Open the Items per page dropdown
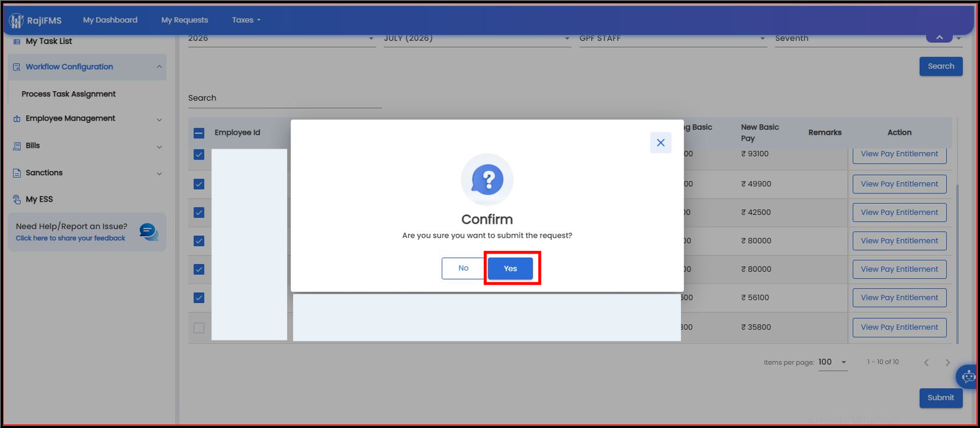The image size is (980, 428). click(833, 362)
